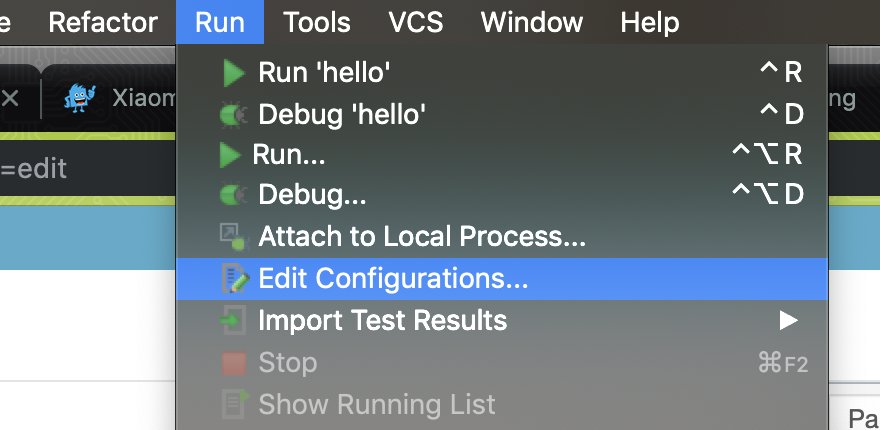Select Attach to Local Process... menu entry

coord(421,237)
